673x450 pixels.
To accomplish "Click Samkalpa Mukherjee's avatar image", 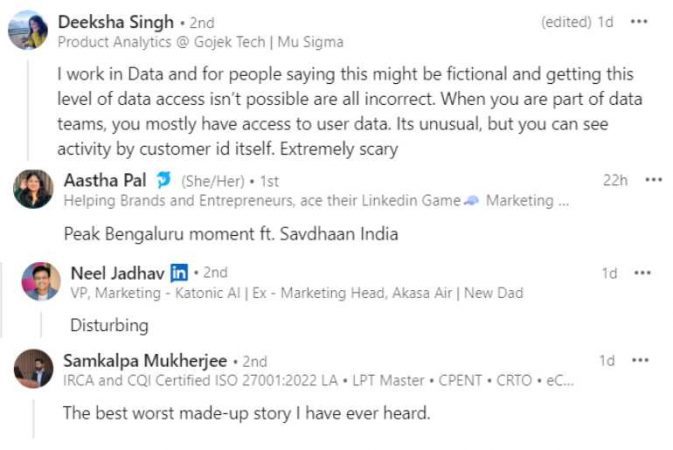I will 33,369.
